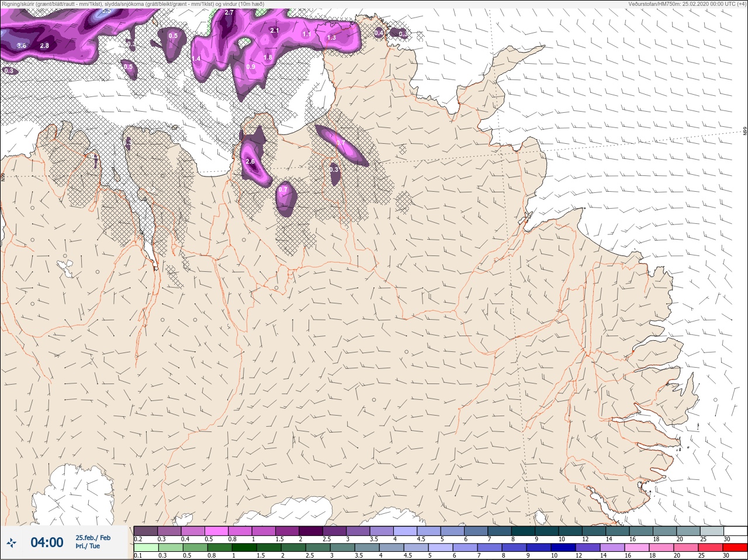Viewport: 748px width, 560px height.
Task: Select the dark green 1 swatch in the rain legend
Action: pos(244,548)
